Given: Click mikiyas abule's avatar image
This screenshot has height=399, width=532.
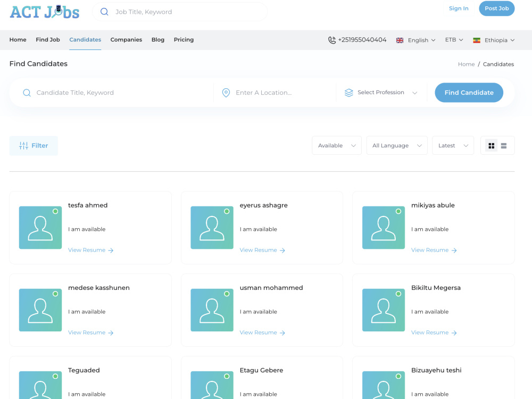Looking at the screenshot, I should click(x=384, y=228).
